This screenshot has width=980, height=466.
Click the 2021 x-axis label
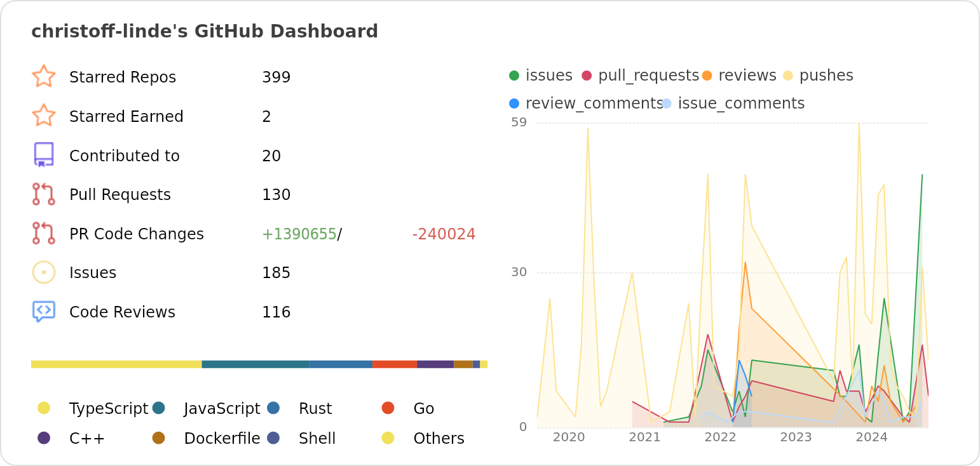pos(644,437)
